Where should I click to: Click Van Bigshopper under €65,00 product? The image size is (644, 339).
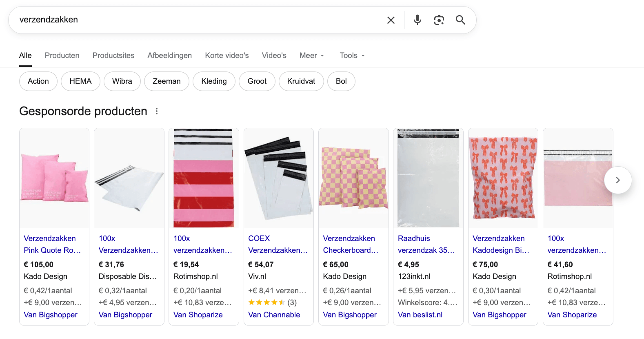[x=350, y=315]
